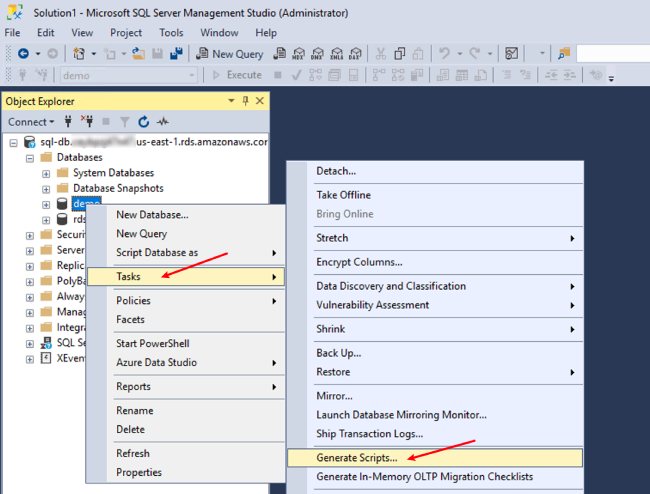650x494 pixels.
Task: Select Tasks in the context menu
Action: pyautogui.click(x=187, y=276)
